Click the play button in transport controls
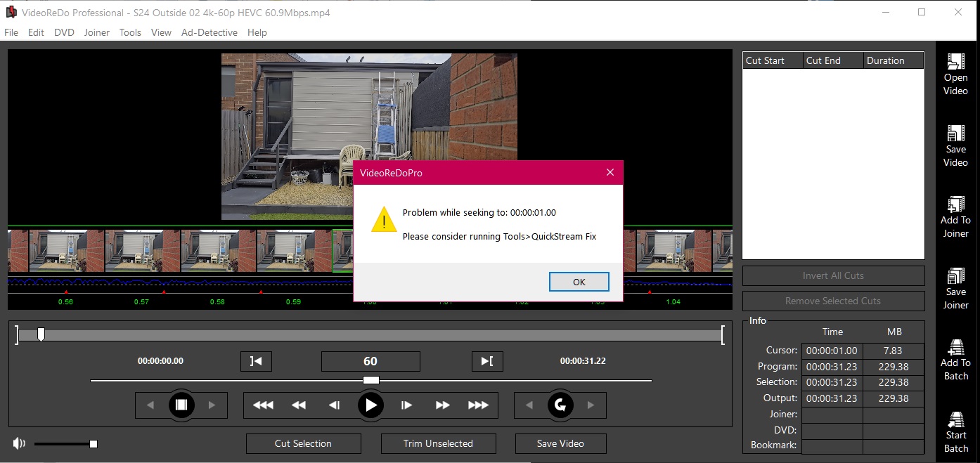This screenshot has height=463, width=980. pyautogui.click(x=370, y=405)
